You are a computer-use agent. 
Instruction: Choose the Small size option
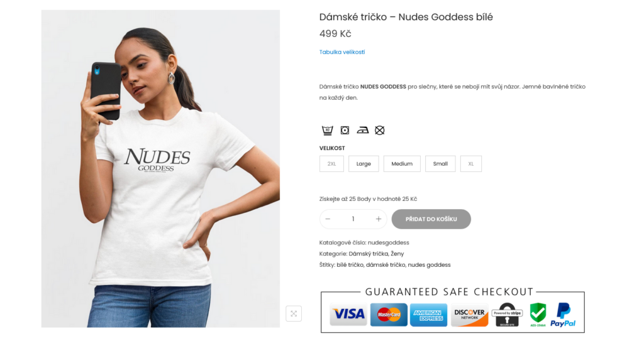[440, 164]
